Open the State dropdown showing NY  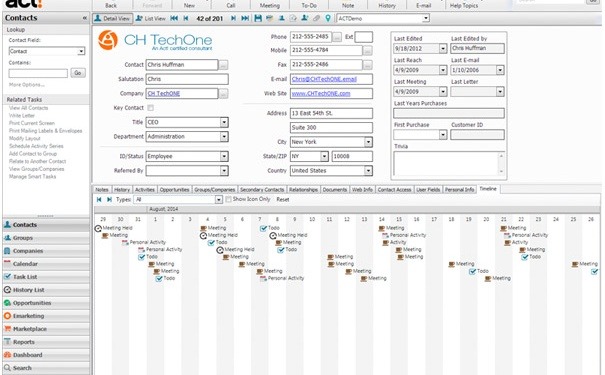(x=324, y=156)
